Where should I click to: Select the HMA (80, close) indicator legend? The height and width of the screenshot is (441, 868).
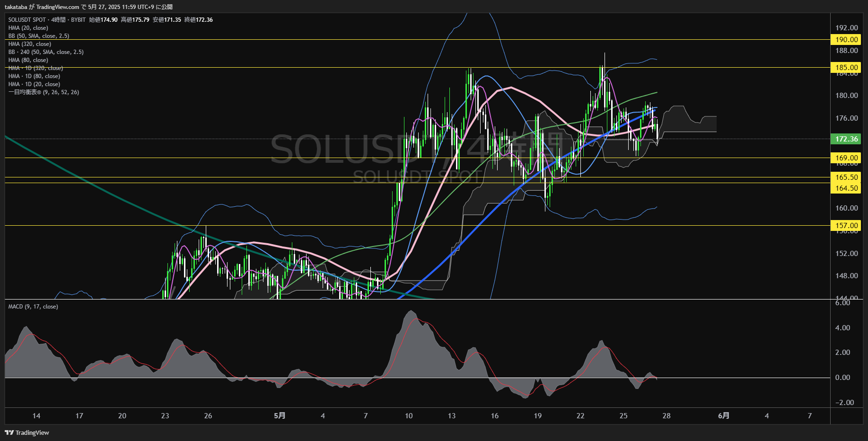pyautogui.click(x=28, y=60)
